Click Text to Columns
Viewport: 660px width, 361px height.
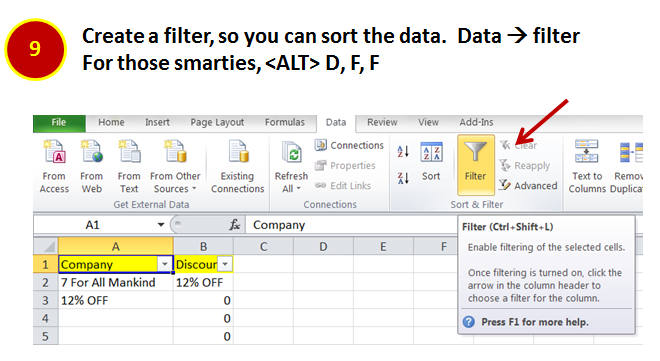587,167
